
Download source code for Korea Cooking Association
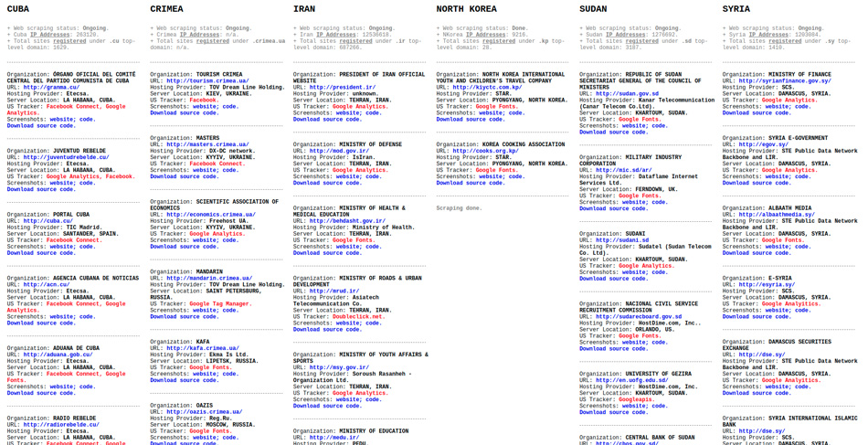tap(471, 183)
